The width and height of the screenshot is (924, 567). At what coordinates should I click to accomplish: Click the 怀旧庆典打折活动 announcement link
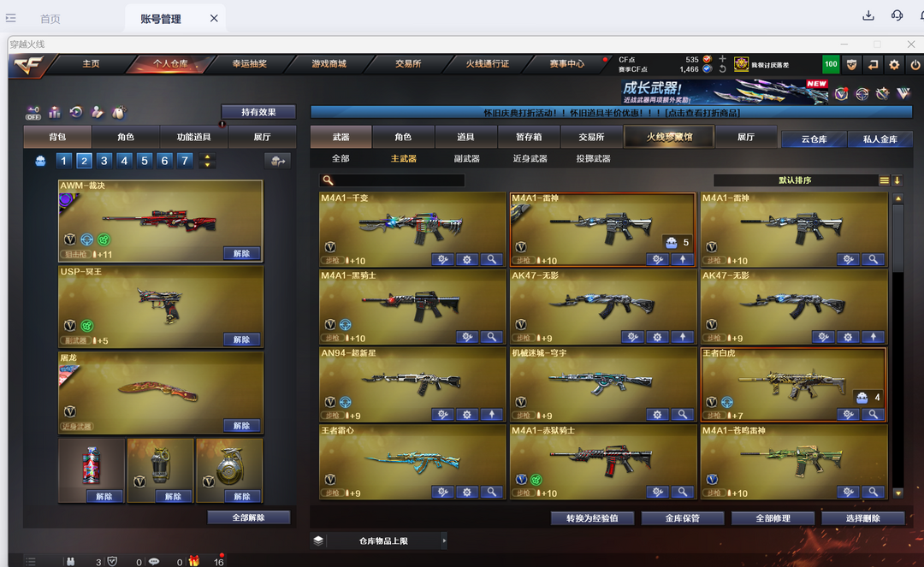click(x=611, y=112)
